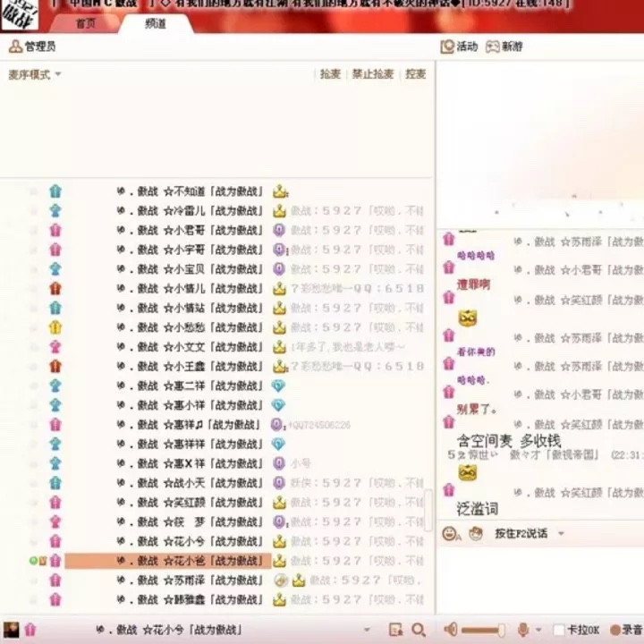Expand the 麦序模式 mode dropdown

coord(58,74)
